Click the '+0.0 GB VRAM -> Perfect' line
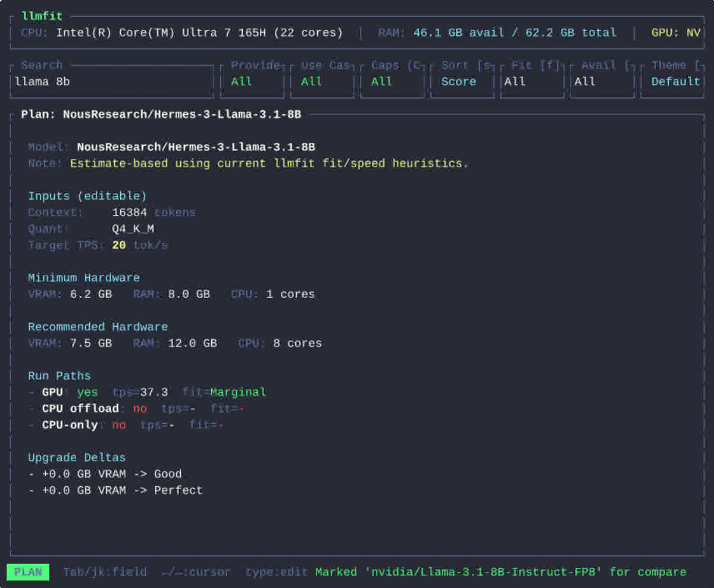This screenshot has width=714, height=588. pos(115,490)
